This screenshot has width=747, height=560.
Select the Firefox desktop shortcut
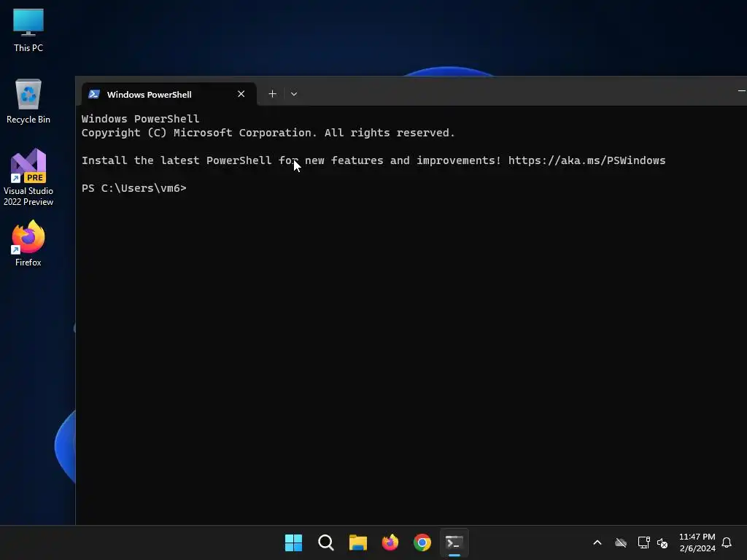[x=28, y=243]
